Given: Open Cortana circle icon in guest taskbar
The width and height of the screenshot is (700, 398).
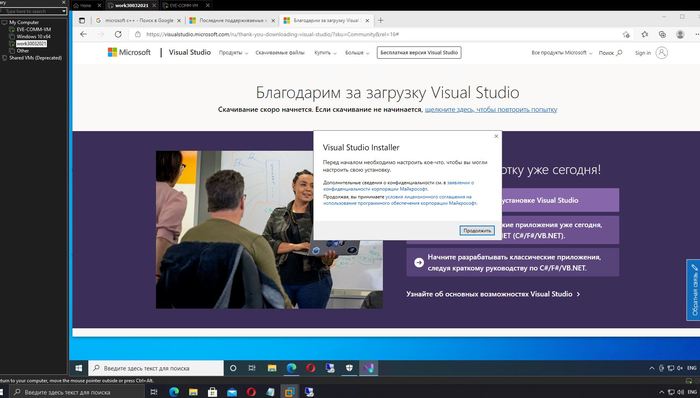Looking at the screenshot, I should click(233, 368).
